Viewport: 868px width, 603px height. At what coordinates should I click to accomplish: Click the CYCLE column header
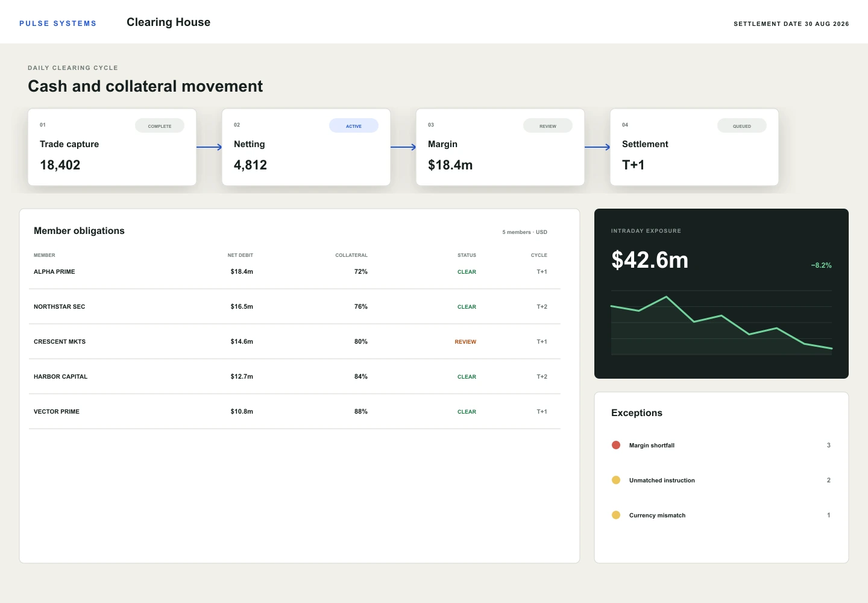[x=539, y=255]
